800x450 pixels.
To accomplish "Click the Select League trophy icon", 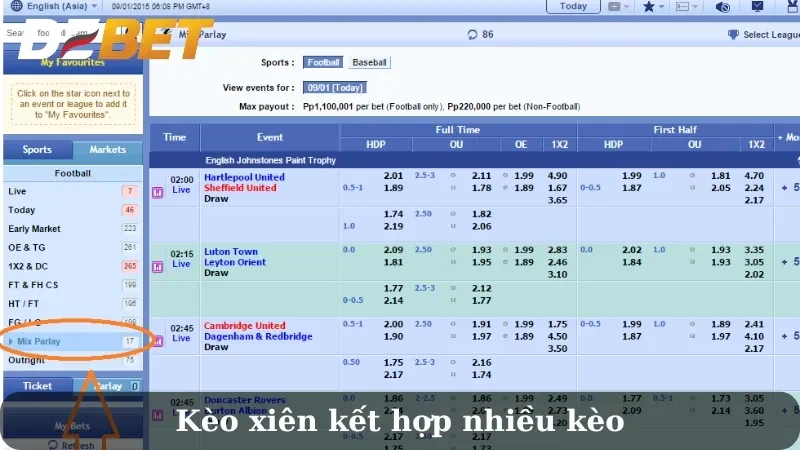I will coord(733,34).
